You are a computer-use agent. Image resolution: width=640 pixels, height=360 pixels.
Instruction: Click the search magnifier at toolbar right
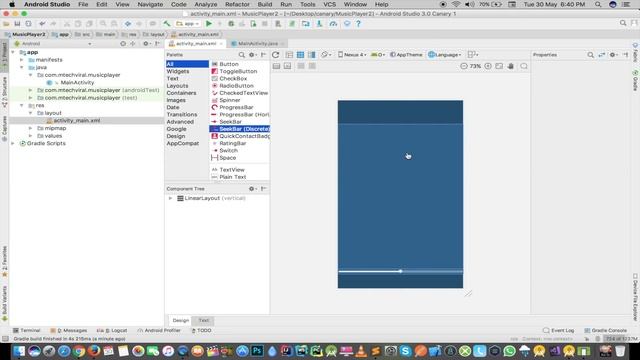click(623, 23)
